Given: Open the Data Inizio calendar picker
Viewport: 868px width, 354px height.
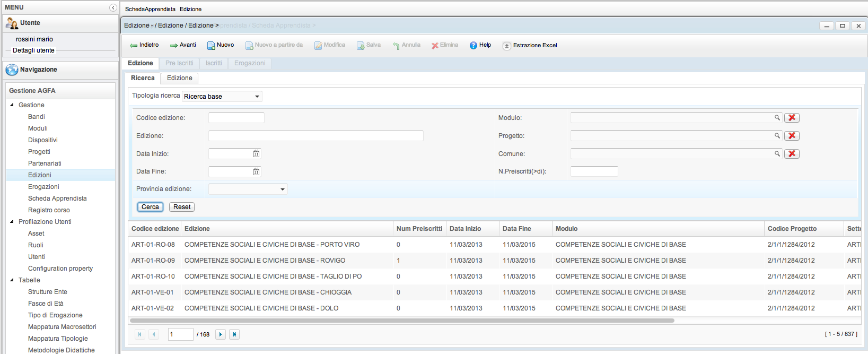Looking at the screenshot, I should (256, 154).
